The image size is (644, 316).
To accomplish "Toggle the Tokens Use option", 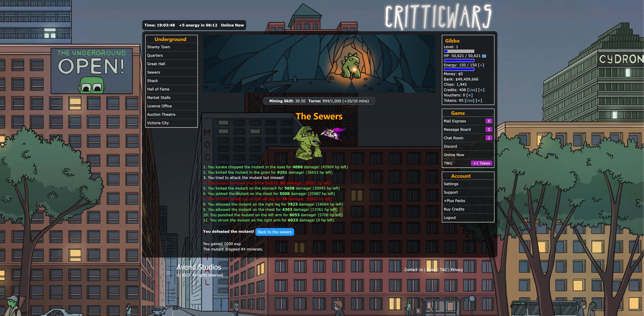I will (x=470, y=100).
